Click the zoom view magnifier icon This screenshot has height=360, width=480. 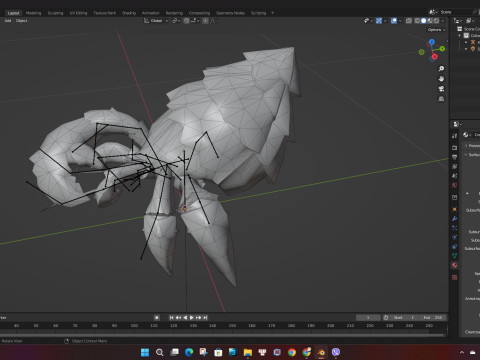(x=441, y=69)
